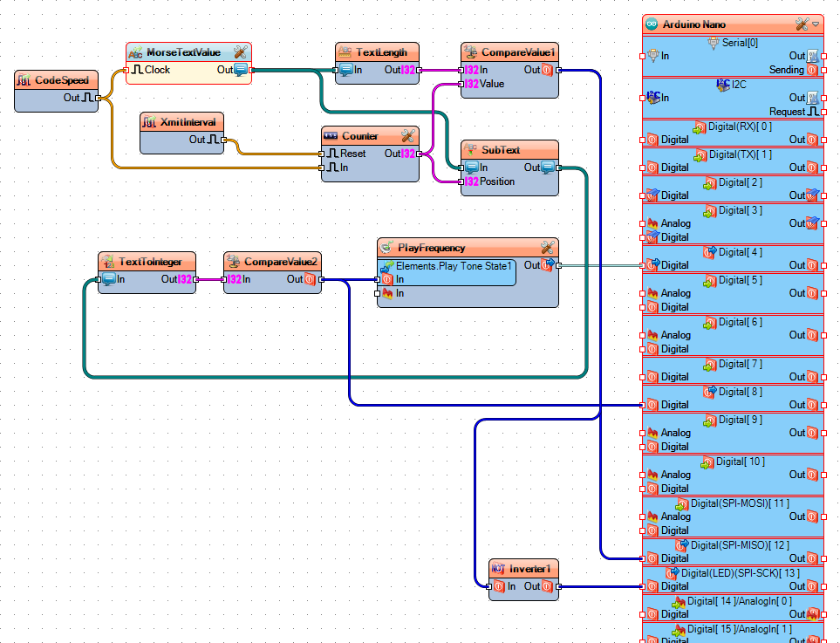The width and height of the screenshot is (840, 643).
Task: Select the XmitInterval component title
Action: tap(188, 122)
